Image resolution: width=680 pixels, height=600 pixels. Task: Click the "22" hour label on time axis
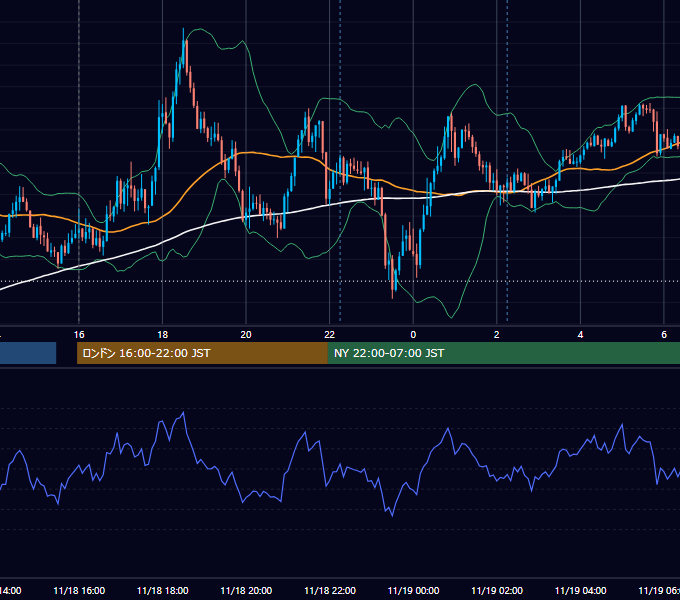[x=330, y=335]
